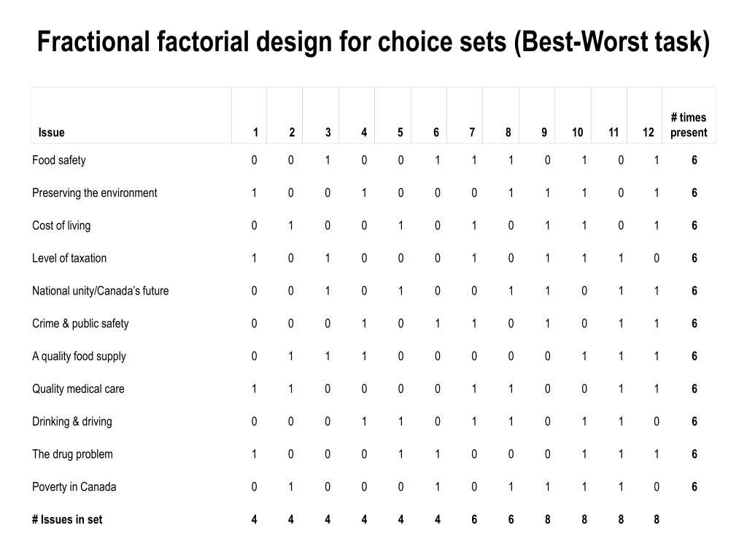Click 'Preserving the environment' row label

click(94, 192)
